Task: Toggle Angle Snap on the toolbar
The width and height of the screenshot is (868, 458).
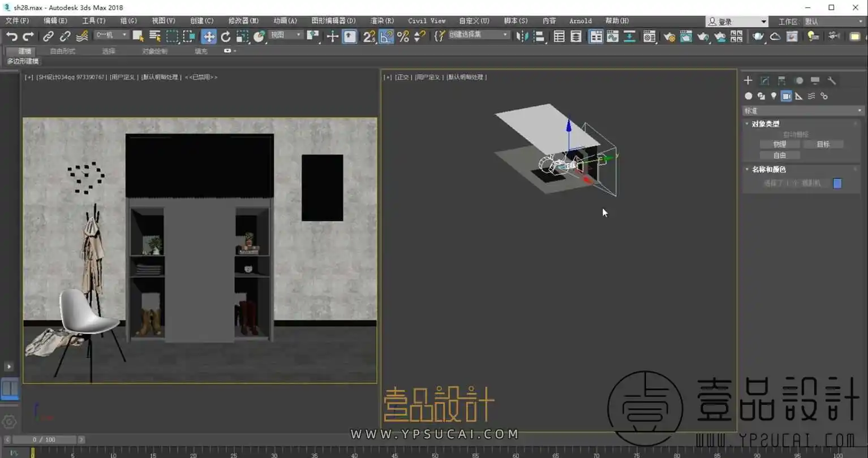Action: click(x=386, y=36)
